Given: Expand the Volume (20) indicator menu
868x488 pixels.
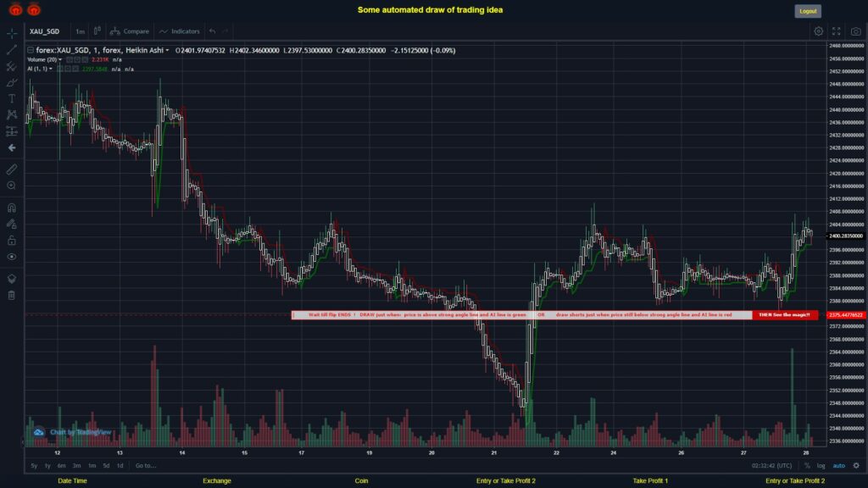Looking at the screenshot, I should pyautogui.click(x=60, y=60).
